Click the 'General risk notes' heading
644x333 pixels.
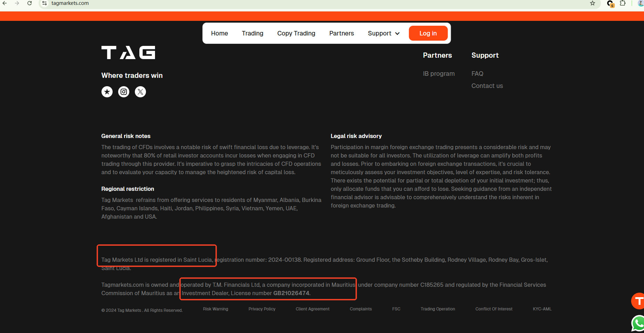tap(126, 136)
